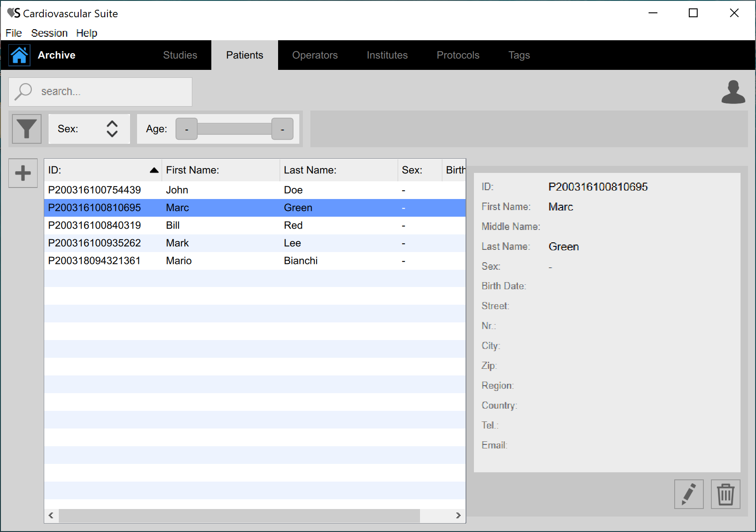Open the Sex filter dropdown
The height and width of the screenshot is (532, 756).
[x=112, y=129]
